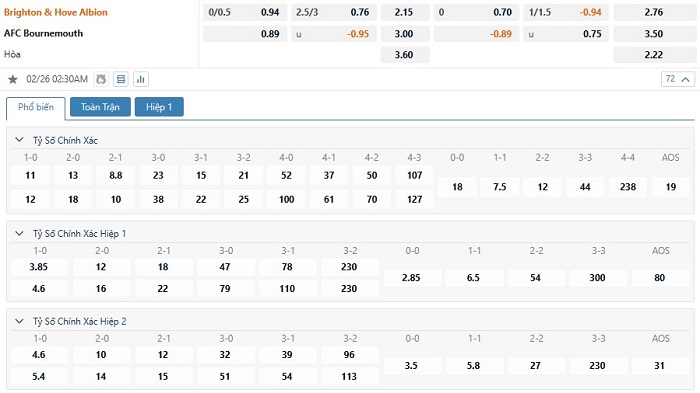Screen dimensions: 700x393
Task: Open Brighton & Hove Albion team link
Action: coord(56,12)
